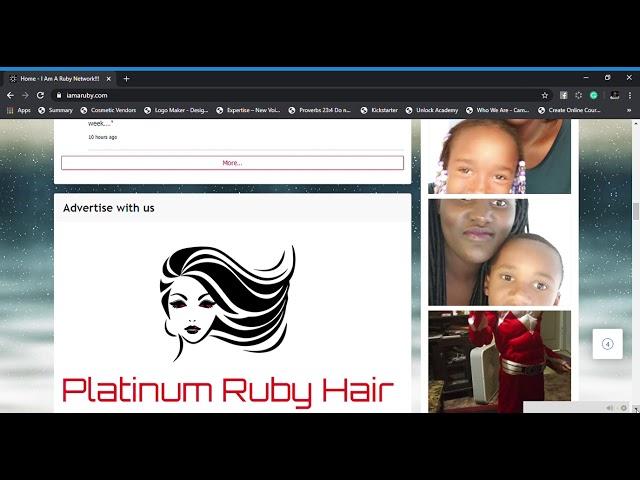Bookmark this page with the star icon

(x=544, y=95)
